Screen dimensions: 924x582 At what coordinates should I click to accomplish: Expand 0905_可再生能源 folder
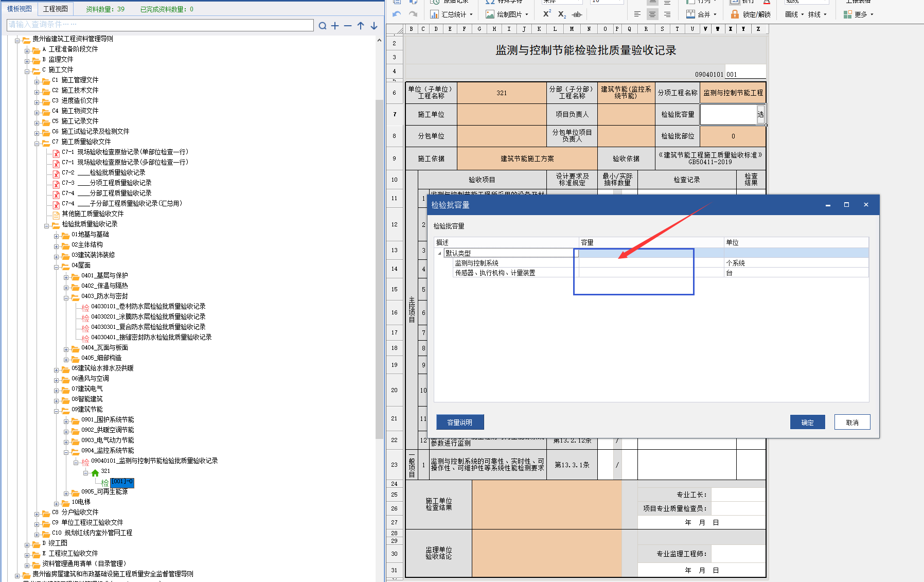pos(66,493)
